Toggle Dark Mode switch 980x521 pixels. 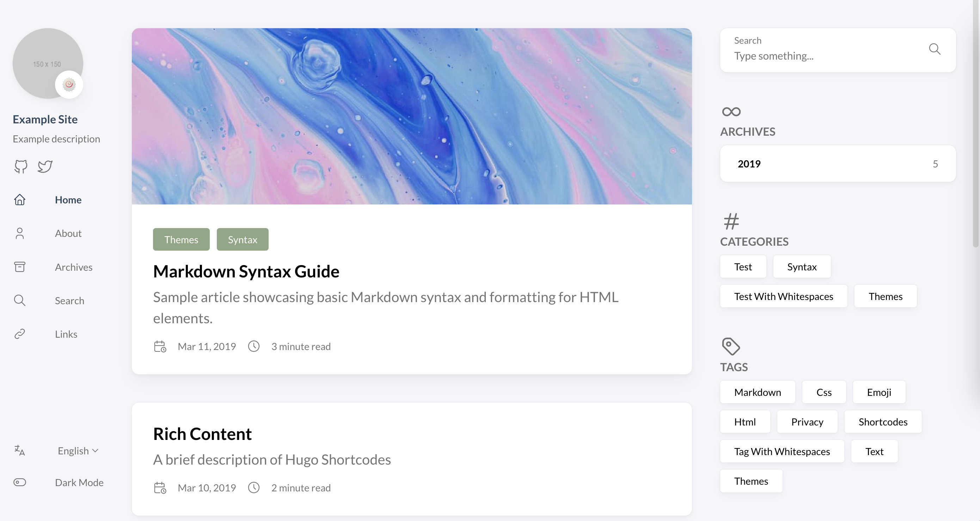point(19,482)
